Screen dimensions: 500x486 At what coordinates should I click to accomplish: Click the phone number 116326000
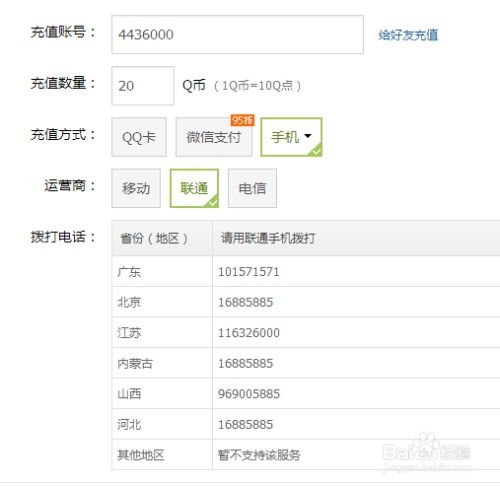coord(249,333)
